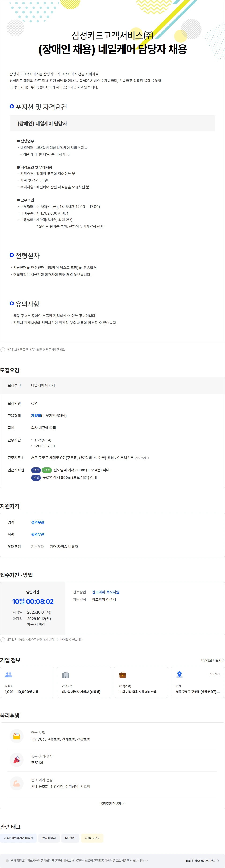Select the 가족친화인증기업 채용관 tag
The image size is (225, 868).
click(x=18, y=838)
